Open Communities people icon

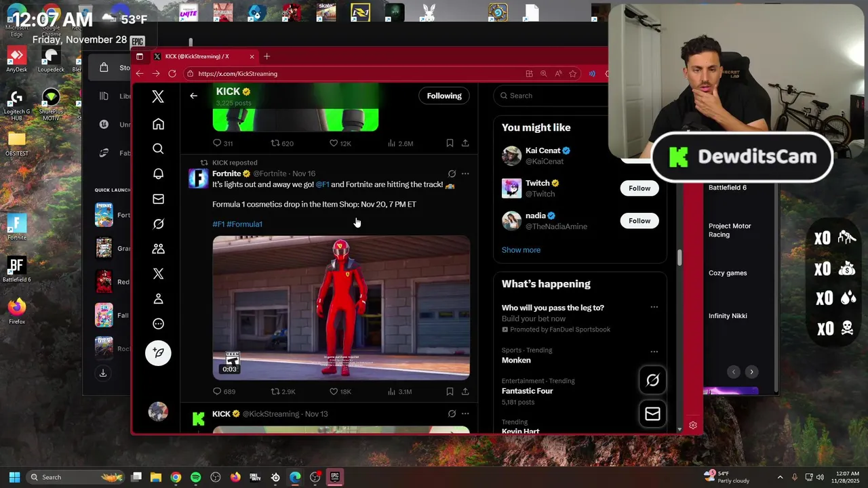pos(158,249)
